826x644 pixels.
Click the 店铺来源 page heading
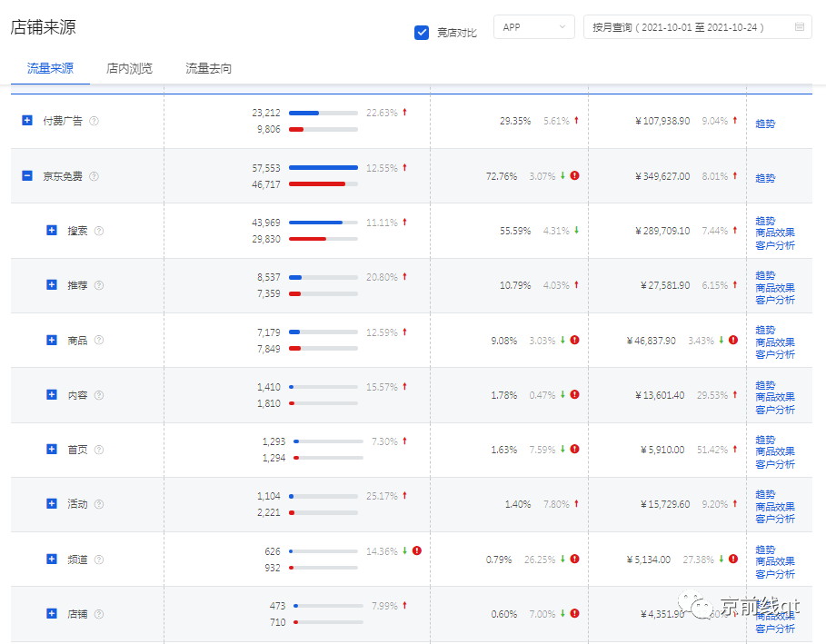point(44,27)
